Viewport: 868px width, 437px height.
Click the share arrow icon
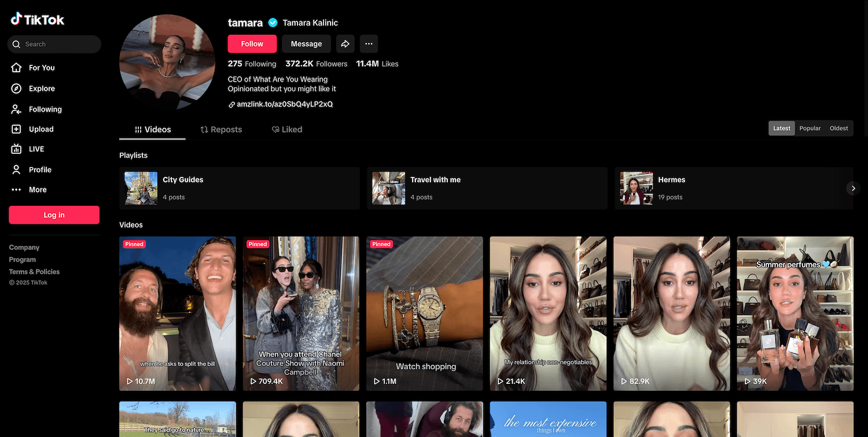345,44
